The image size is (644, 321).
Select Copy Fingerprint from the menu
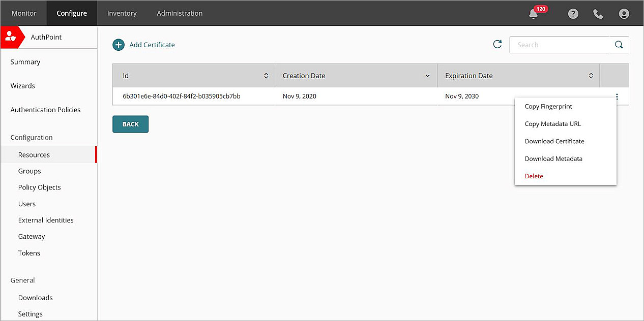(x=548, y=106)
